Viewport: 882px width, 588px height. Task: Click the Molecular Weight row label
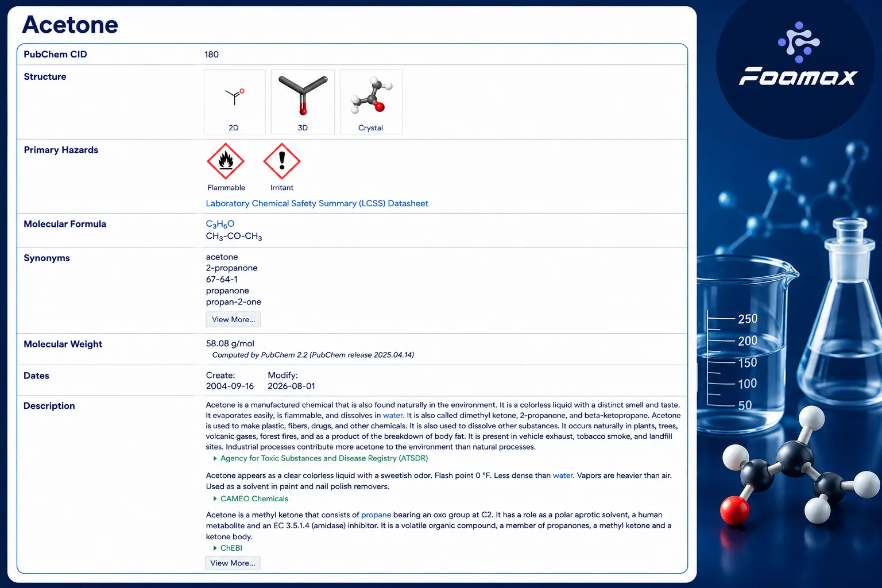[63, 344]
